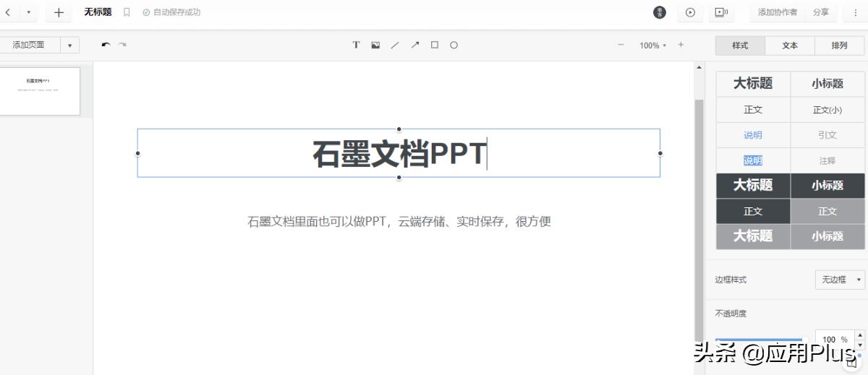Apply the gray background 正文 style
This screenshot has width=868, height=375.
pos(827,211)
